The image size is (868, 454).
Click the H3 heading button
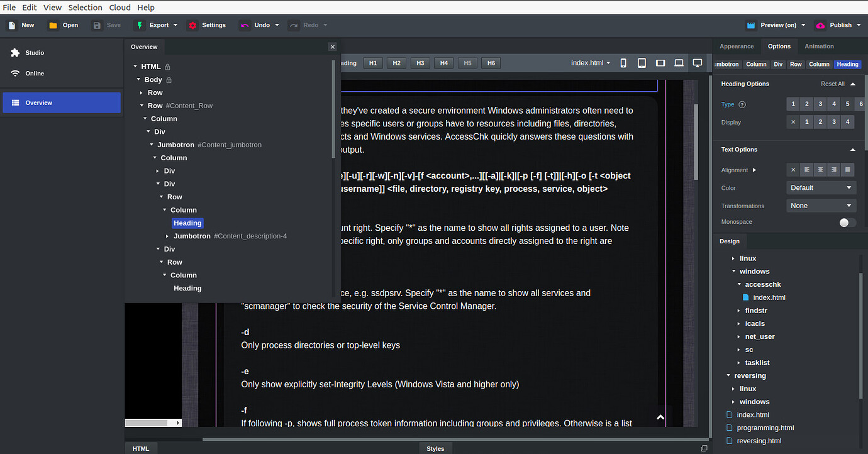point(420,63)
